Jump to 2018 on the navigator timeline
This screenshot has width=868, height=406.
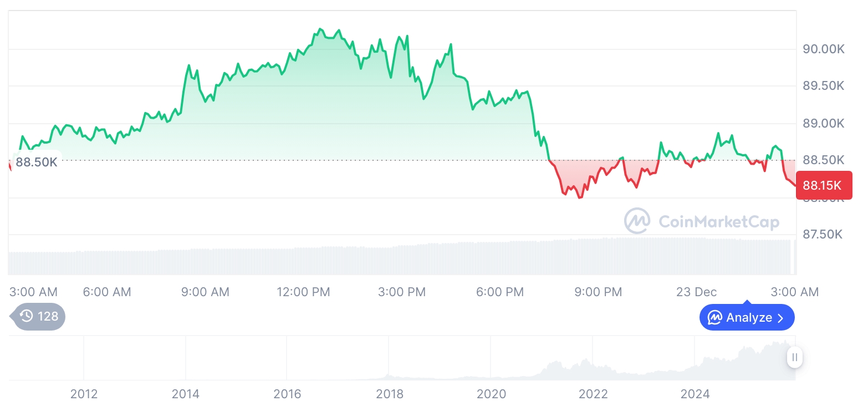[x=390, y=394]
